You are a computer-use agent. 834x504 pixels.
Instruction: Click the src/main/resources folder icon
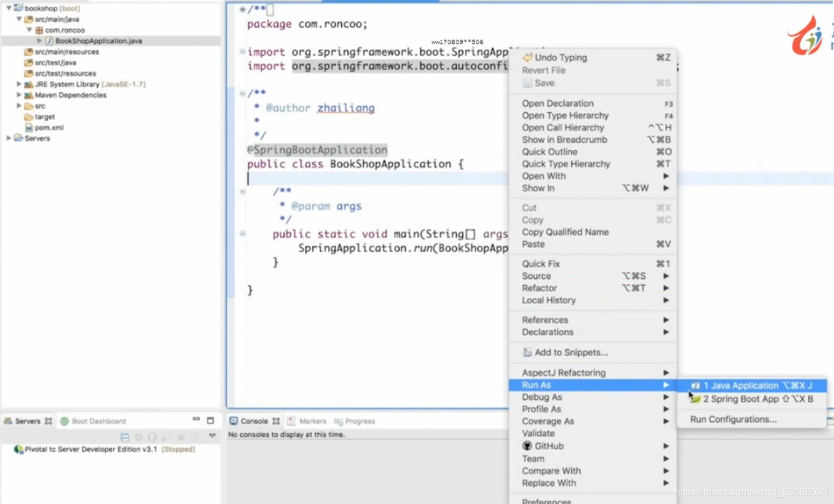click(28, 52)
